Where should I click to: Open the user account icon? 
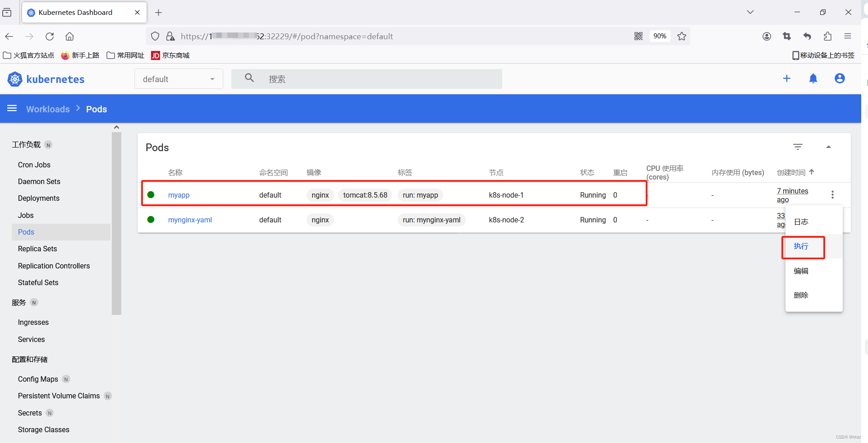pyautogui.click(x=840, y=78)
